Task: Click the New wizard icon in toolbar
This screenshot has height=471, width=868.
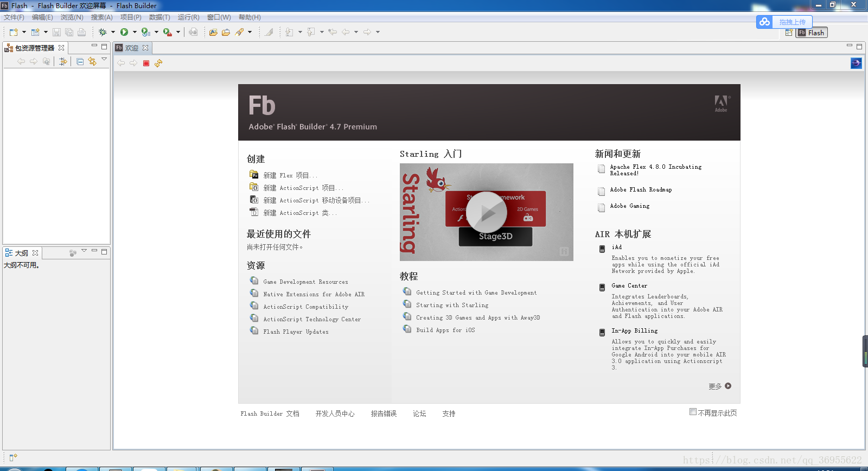Action: (14, 32)
